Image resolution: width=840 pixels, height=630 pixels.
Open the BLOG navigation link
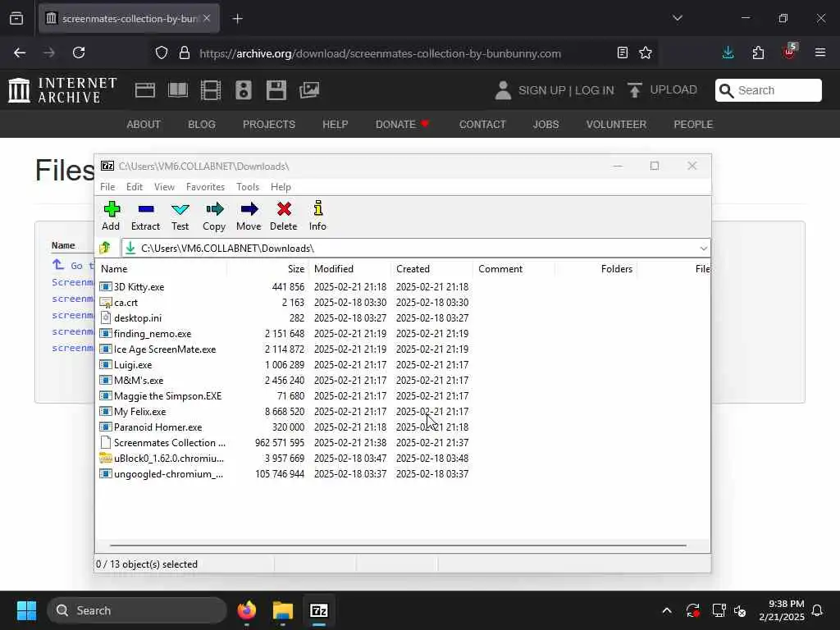point(202,125)
